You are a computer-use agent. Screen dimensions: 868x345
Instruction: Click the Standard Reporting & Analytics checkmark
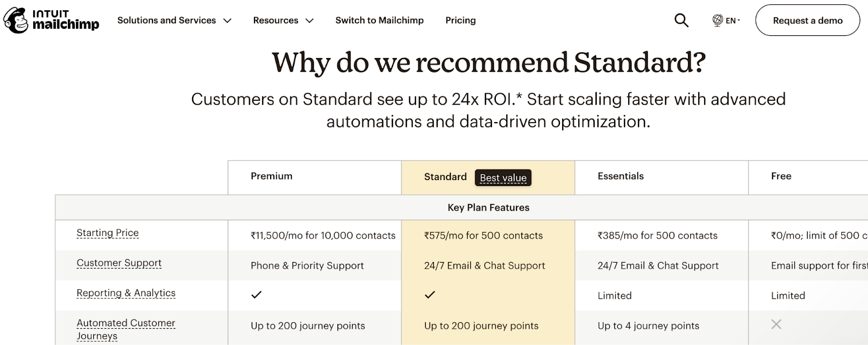coord(430,295)
